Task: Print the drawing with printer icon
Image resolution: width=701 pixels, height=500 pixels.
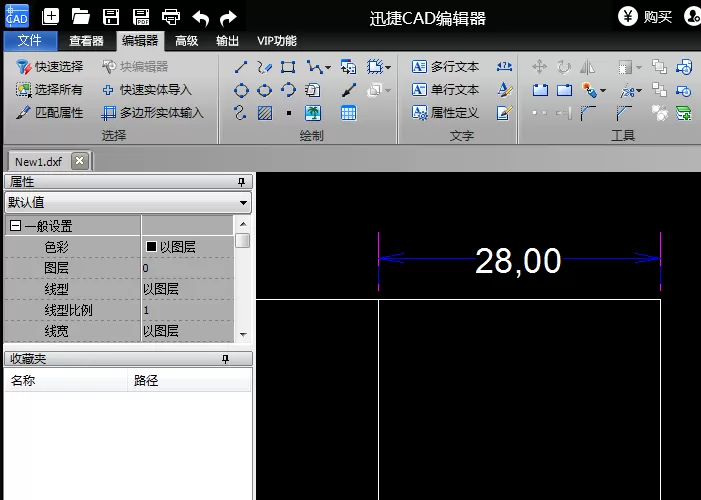Action: tap(171, 17)
